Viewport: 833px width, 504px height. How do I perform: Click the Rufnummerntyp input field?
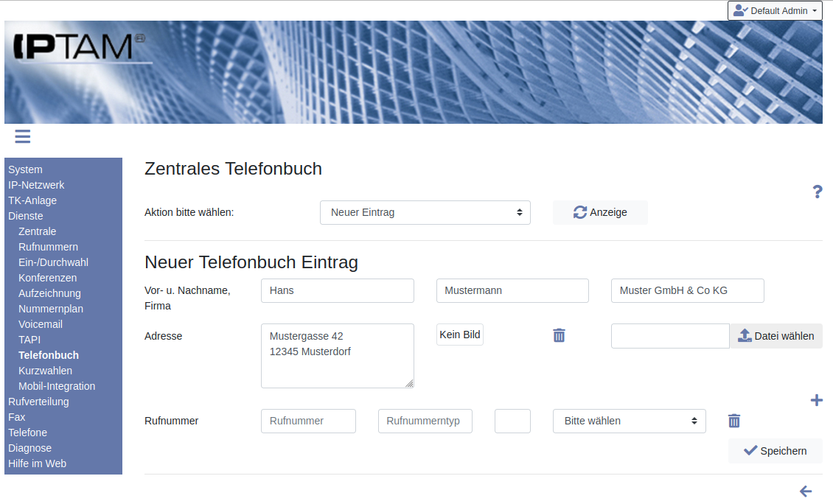(x=425, y=421)
